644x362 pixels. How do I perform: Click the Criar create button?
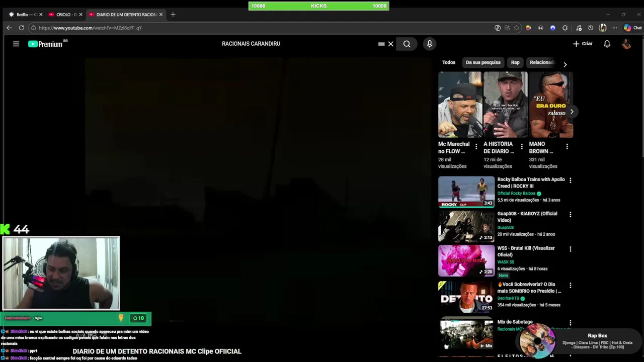pos(583,44)
